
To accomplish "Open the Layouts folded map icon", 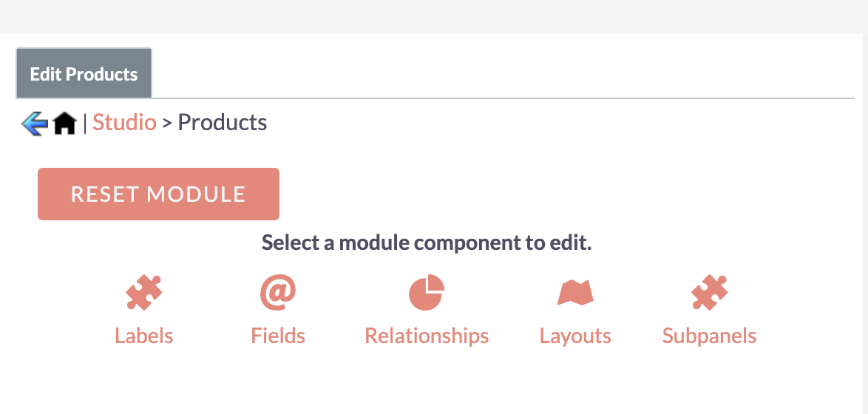I will (575, 293).
